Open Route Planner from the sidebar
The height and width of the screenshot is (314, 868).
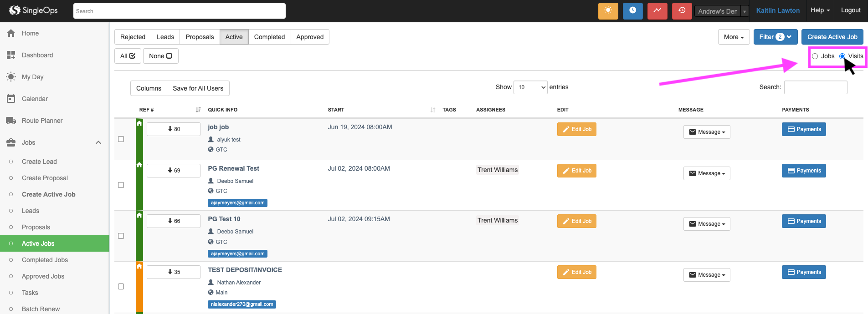click(42, 121)
